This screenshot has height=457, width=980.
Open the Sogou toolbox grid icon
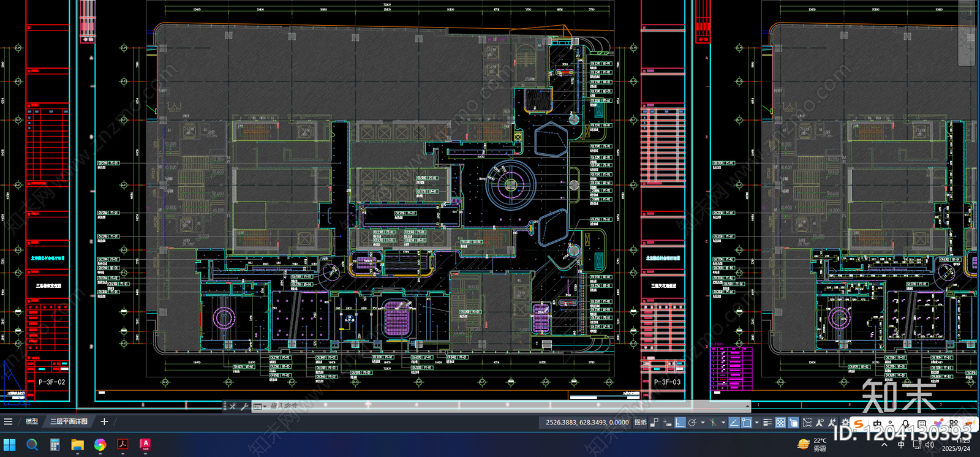point(954,424)
